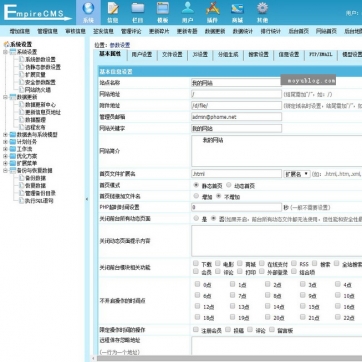The image size is (362, 362).
Task: Switch to the 搜索设置 tab
Action: pos(259,55)
